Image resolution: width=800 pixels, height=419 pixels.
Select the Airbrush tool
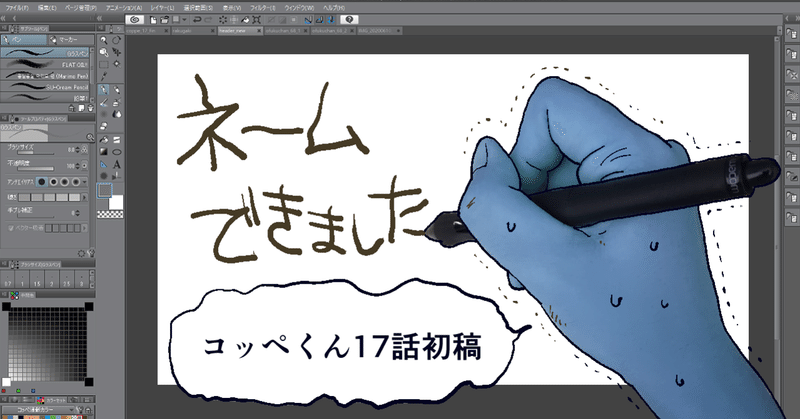point(117,102)
